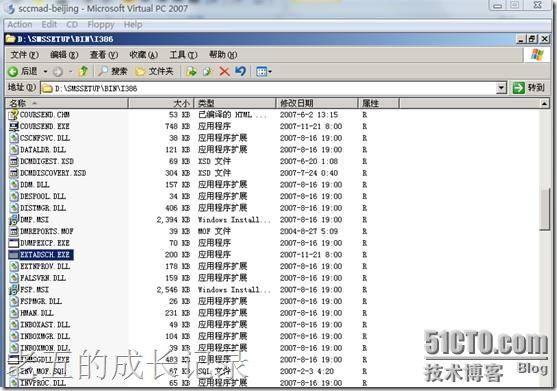Image resolution: width=557 pixels, height=391 pixels.
Task: Select the EXTNPROV.DLL file icon
Action: [14, 266]
